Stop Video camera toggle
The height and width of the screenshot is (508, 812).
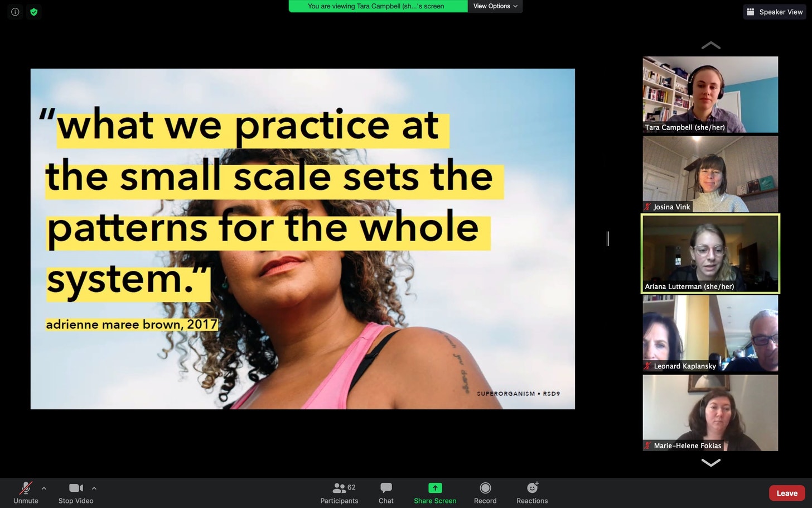pos(76,493)
